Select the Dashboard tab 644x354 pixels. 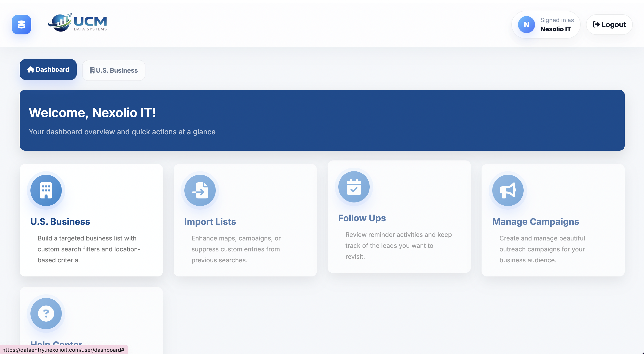tap(48, 70)
